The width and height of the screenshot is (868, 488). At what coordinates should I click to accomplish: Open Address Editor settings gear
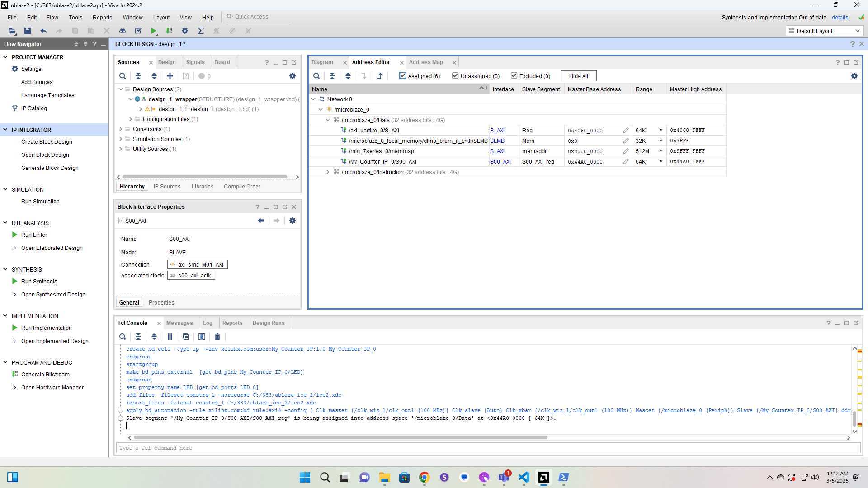(854, 76)
